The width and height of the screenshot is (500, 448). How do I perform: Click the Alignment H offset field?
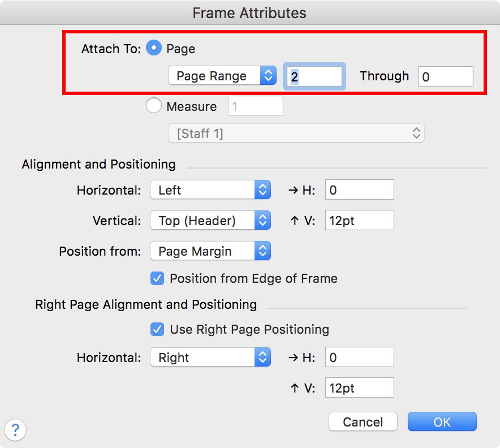359,190
